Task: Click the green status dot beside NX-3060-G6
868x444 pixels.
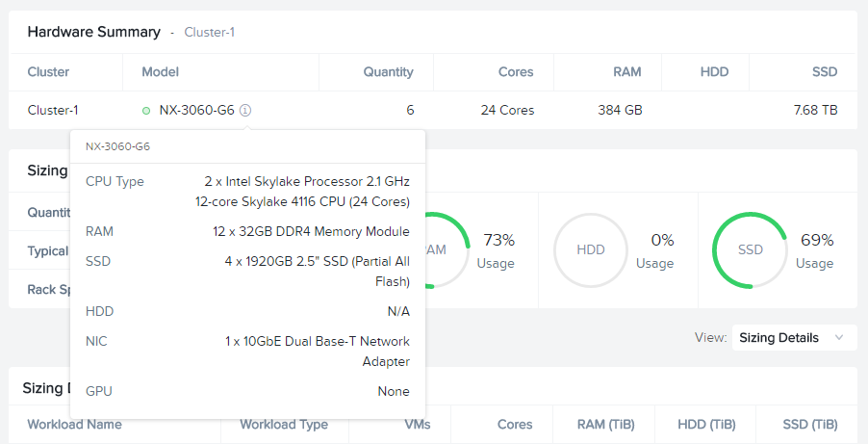Action: pos(146,111)
